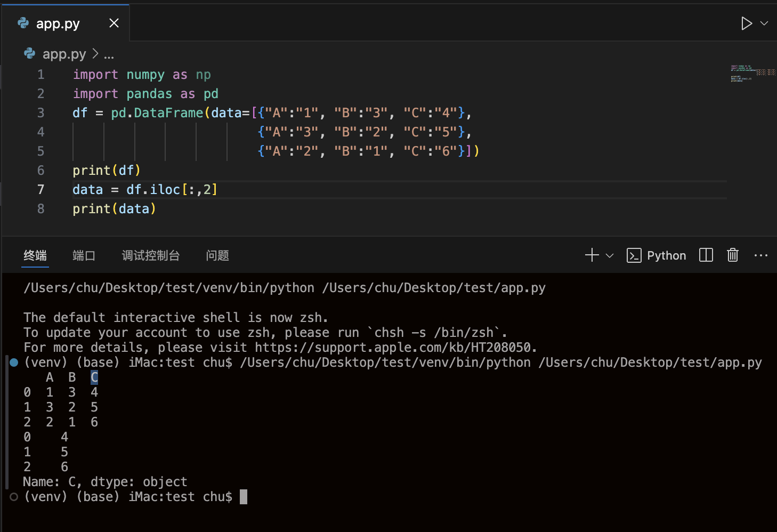Open the 问题 problems tab

pyautogui.click(x=217, y=256)
